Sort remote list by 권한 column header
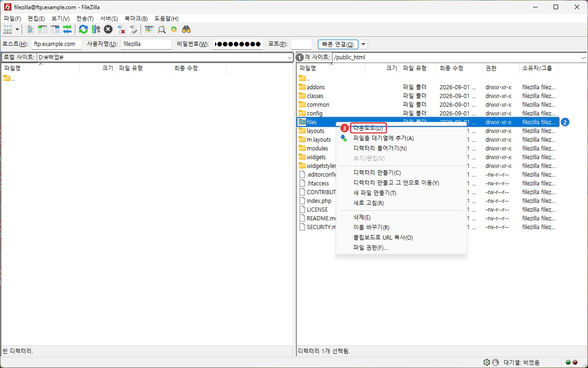 point(501,68)
